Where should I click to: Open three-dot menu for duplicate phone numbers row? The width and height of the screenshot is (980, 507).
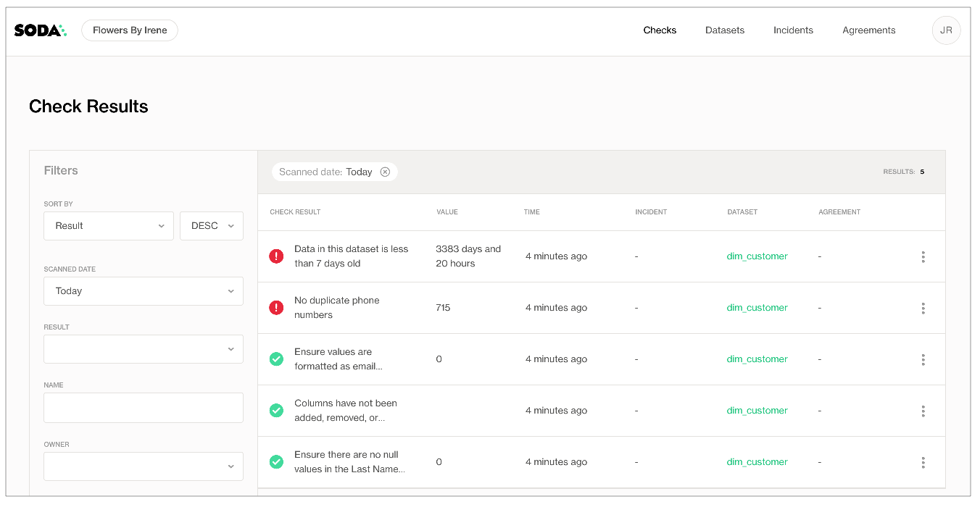923,308
